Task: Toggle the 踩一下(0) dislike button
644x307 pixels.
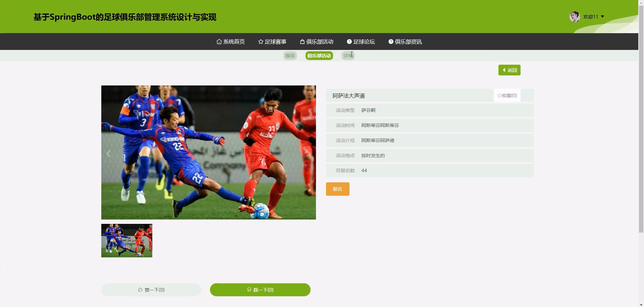Action: (x=260, y=290)
